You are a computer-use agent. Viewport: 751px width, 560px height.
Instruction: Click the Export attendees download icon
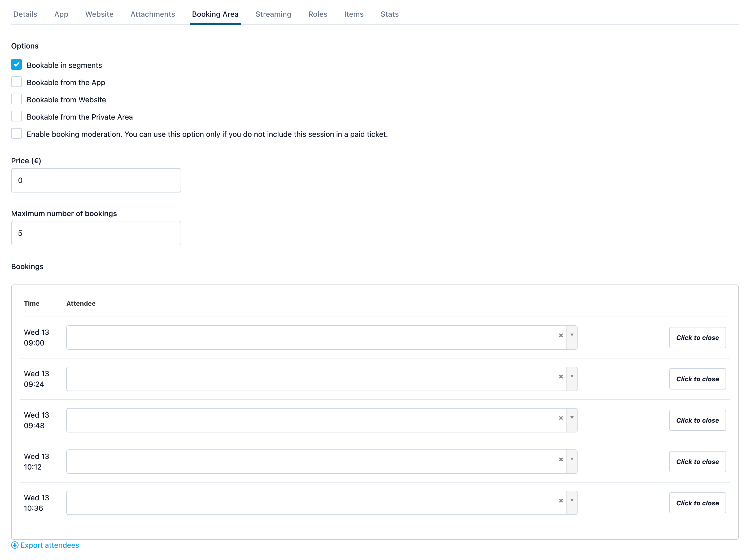tap(15, 545)
